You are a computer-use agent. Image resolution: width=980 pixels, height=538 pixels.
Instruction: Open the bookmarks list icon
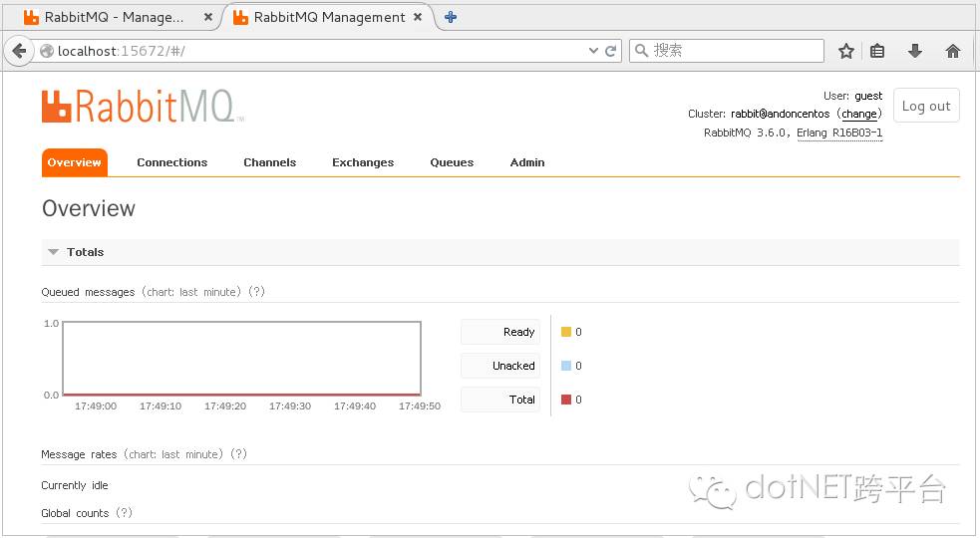[877, 51]
